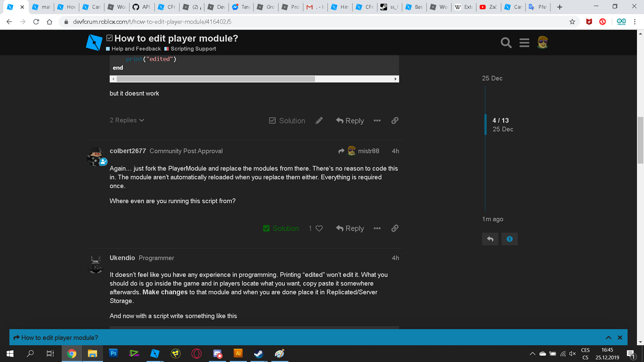Viewport: 644px width, 362px height.
Task: Open your profile avatar in forum header
Action: [542, 42]
